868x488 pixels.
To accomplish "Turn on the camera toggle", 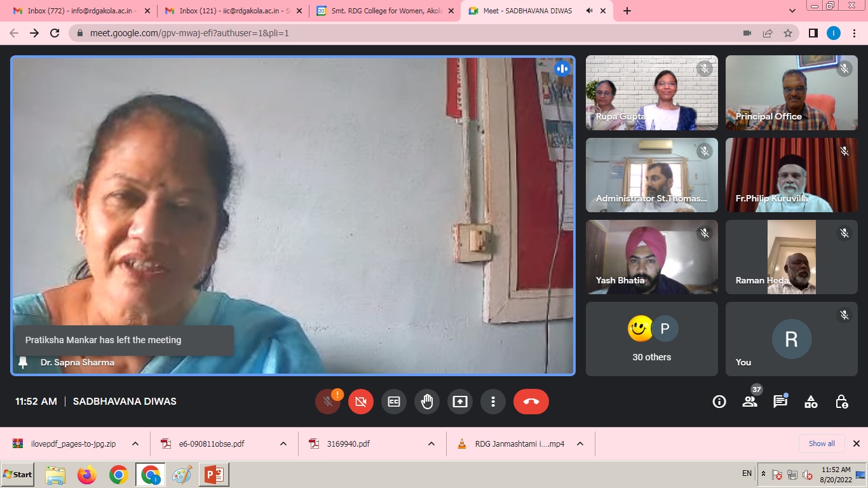I will point(361,402).
